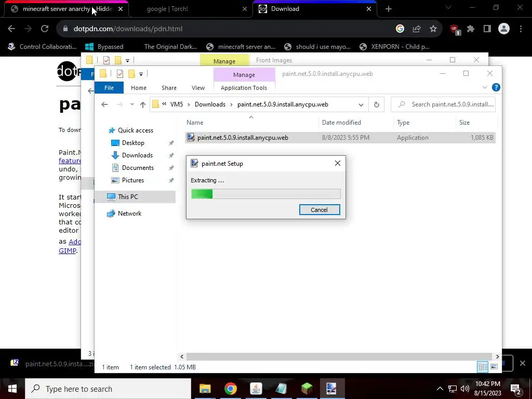Click the Extracting progress bar
532x399 pixels.
[265, 194]
